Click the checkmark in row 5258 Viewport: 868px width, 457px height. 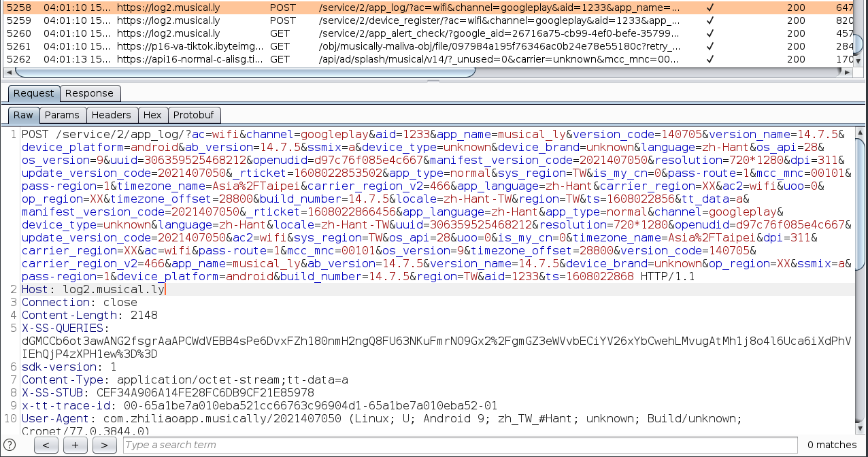click(710, 7)
